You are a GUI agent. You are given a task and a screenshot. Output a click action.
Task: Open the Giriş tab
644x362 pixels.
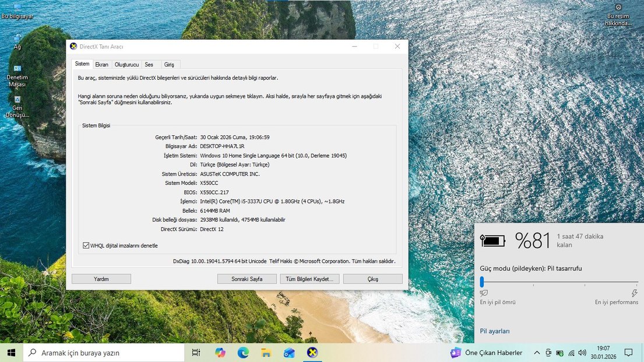[x=169, y=64]
